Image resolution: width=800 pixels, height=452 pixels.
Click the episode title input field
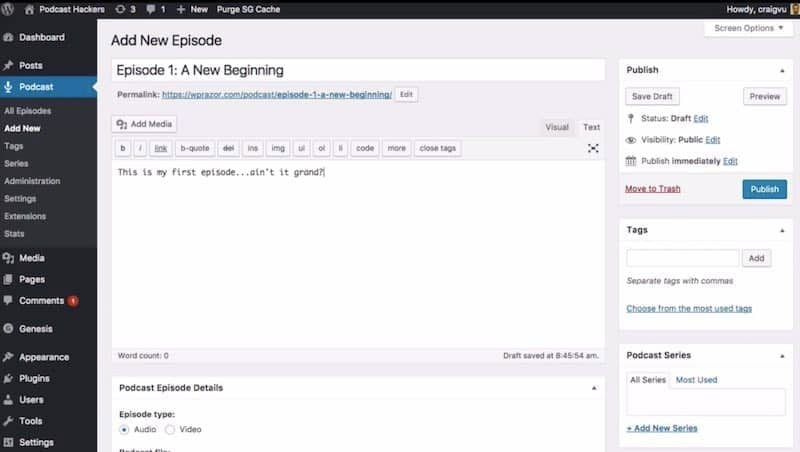(x=358, y=70)
